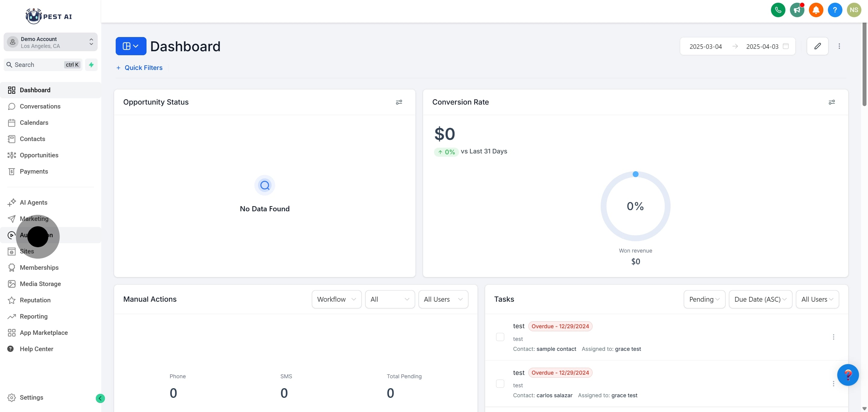This screenshot has height=412, width=868.
Task: Expand the Demo Account switcher
Action: (51, 42)
